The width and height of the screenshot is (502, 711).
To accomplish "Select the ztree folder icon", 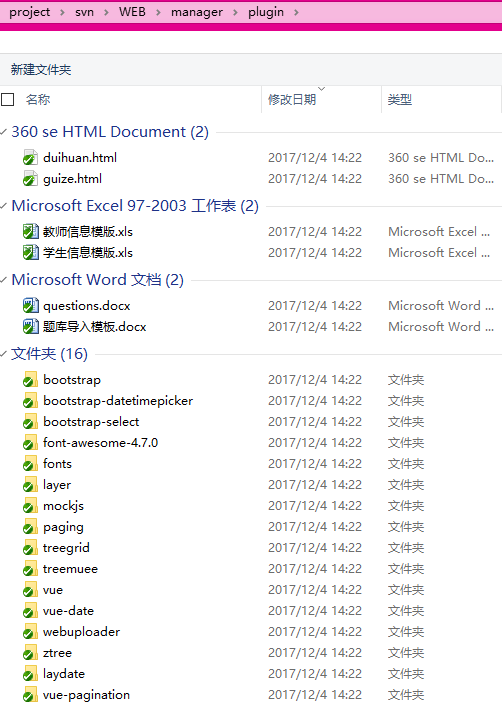I will (x=30, y=653).
